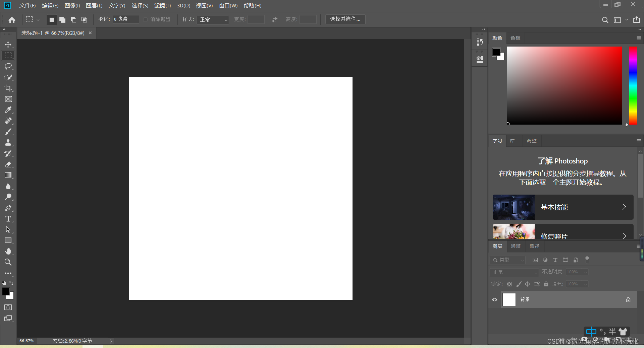Open the 滤镜 menu
644x348 pixels.
pos(162,5)
